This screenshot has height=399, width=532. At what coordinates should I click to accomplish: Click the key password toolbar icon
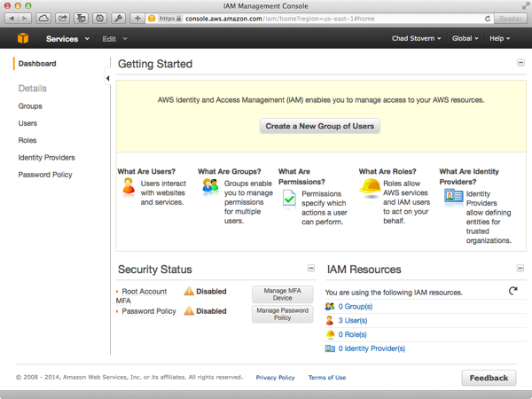click(118, 19)
